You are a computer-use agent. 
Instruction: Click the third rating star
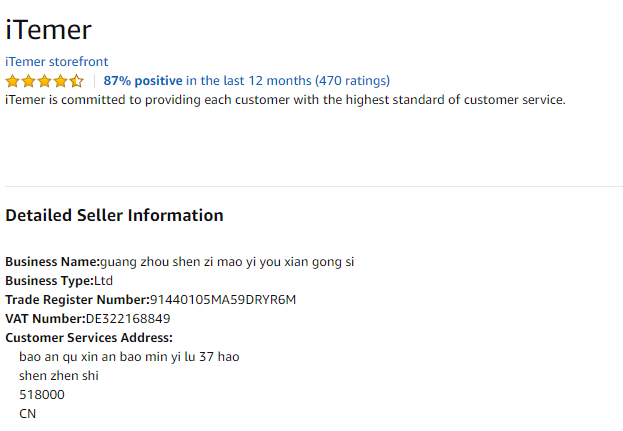point(45,81)
